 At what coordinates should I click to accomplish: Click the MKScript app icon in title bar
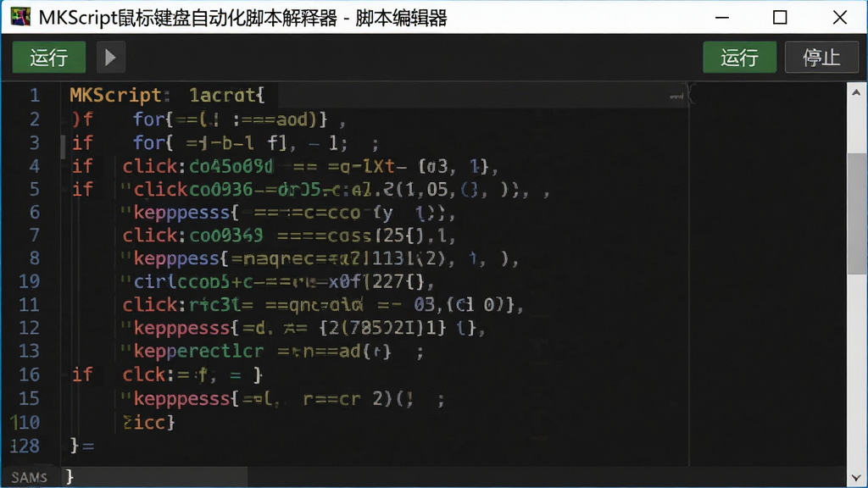click(20, 17)
